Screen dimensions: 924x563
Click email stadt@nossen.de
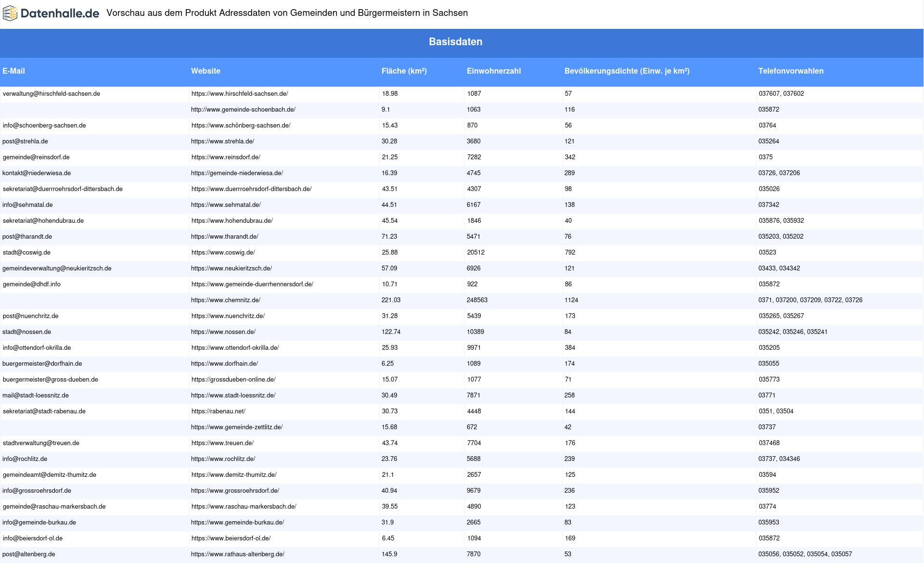pos(26,332)
